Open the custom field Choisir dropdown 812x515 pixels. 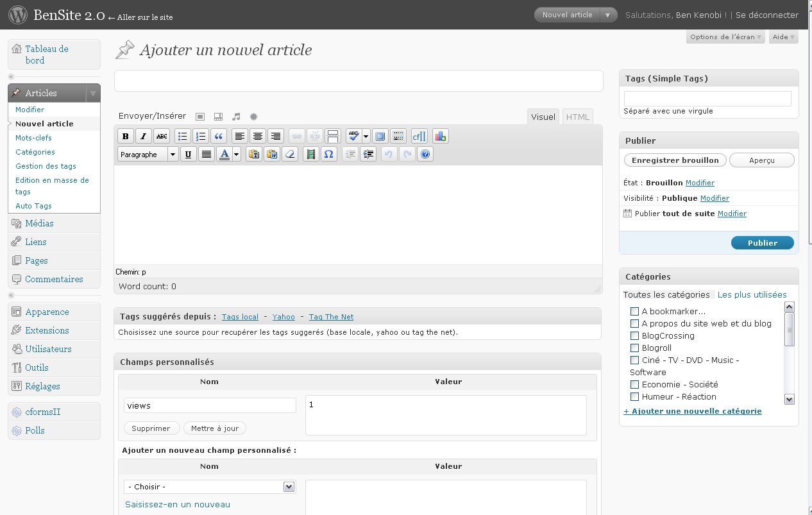tap(209, 487)
